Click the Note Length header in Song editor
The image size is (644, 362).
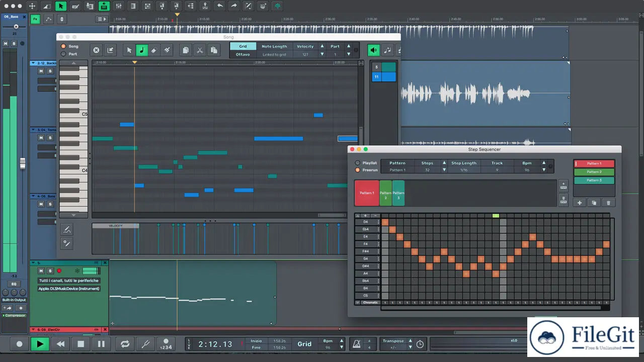[274, 46]
